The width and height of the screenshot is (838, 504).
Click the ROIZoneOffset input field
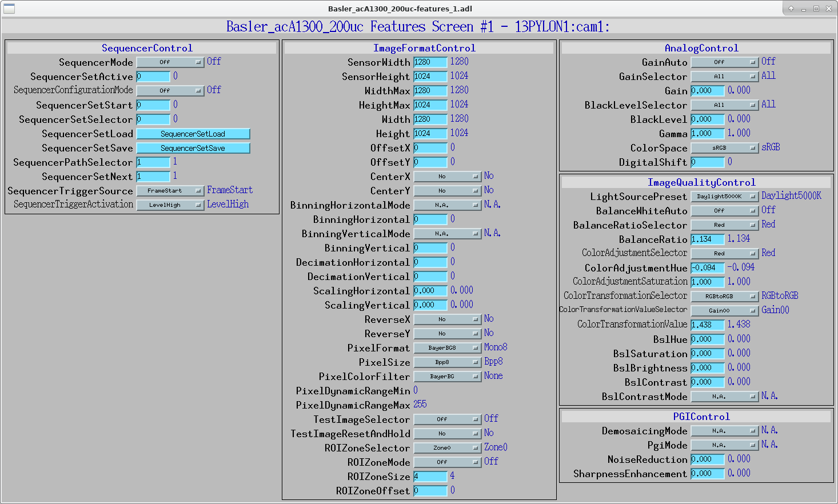pyautogui.click(x=430, y=490)
